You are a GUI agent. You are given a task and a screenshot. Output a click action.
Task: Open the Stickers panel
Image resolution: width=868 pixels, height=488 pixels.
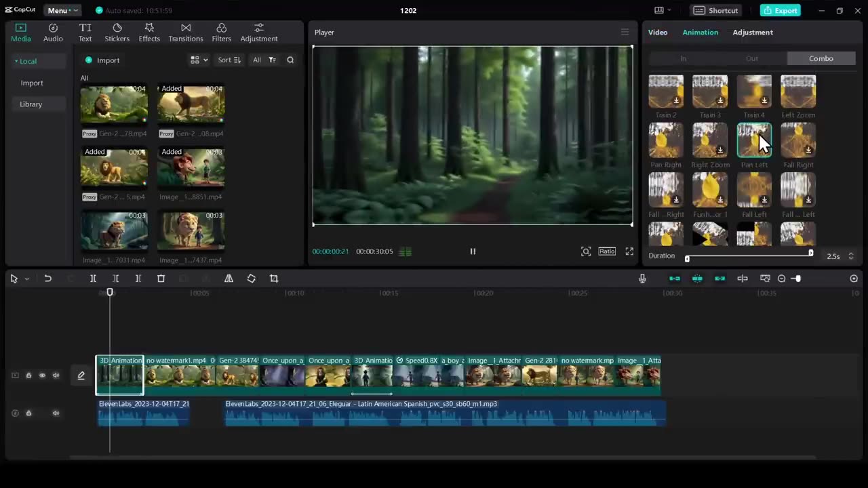tap(117, 33)
